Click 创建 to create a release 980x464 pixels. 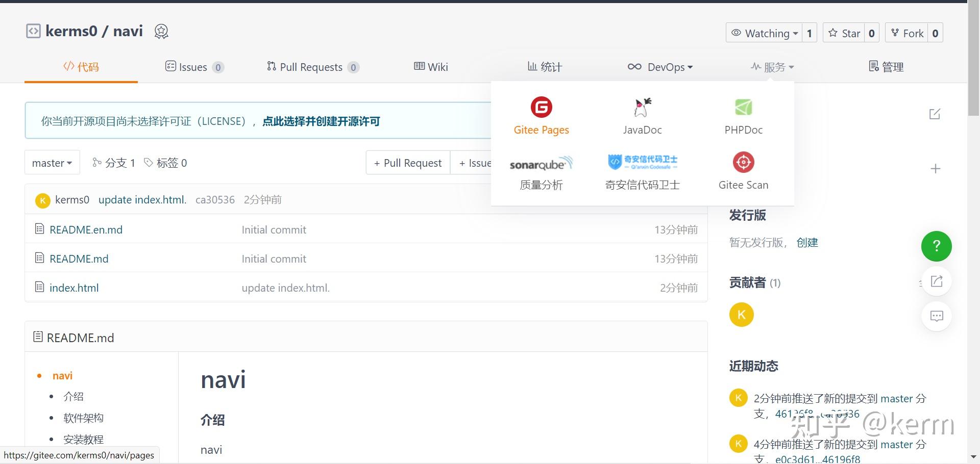tap(807, 243)
